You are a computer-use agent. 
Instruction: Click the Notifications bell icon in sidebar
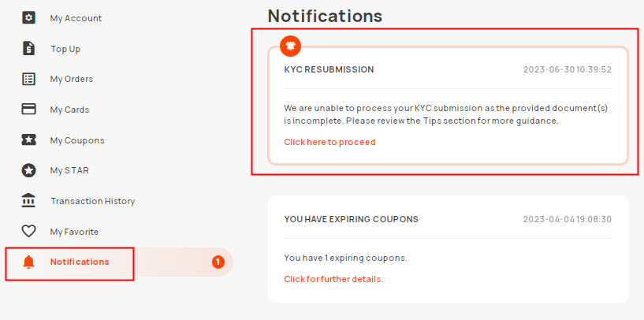(28, 262)
